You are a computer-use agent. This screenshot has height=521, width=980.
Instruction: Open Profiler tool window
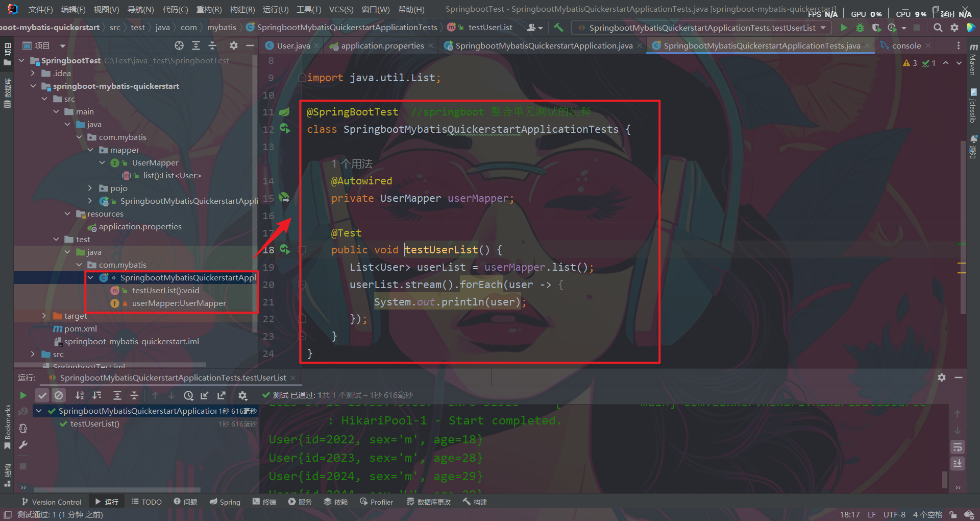coord(376,502)
